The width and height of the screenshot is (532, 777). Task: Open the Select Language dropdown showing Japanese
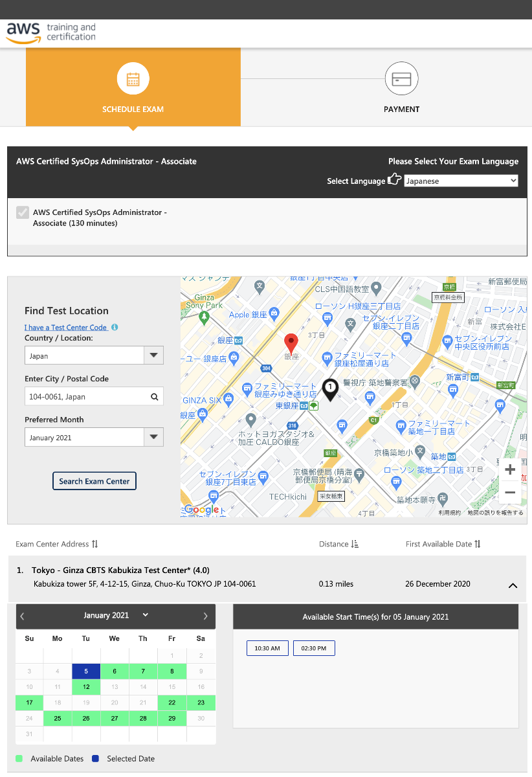click(461, 181)
